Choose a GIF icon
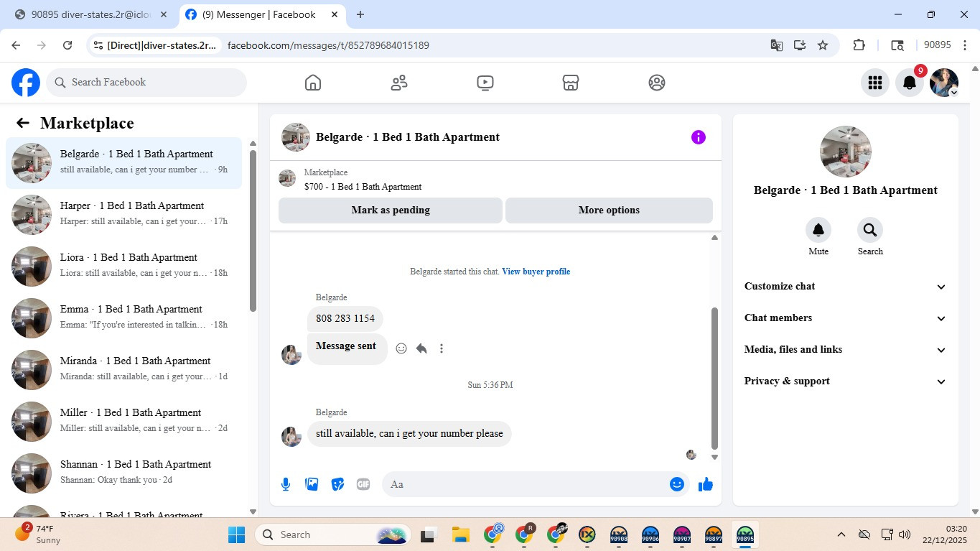 click(363, 484)
